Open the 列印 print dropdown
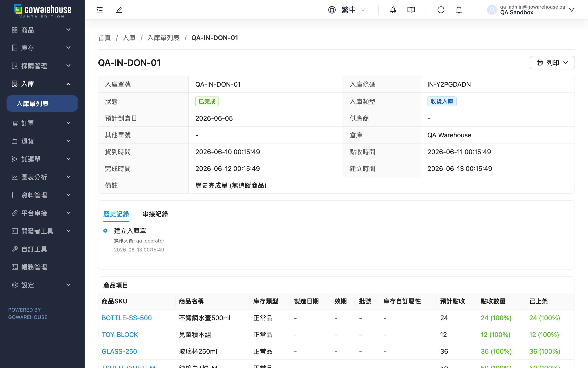 552,63
